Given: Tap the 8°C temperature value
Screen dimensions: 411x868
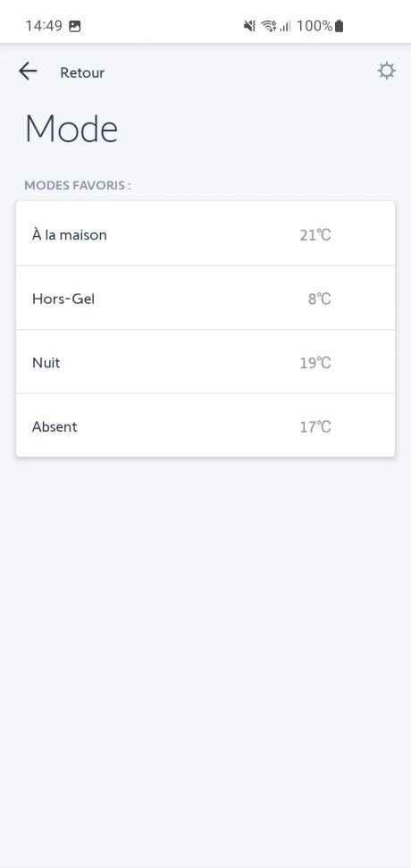Looking at the screenshot, I should 319,299.
